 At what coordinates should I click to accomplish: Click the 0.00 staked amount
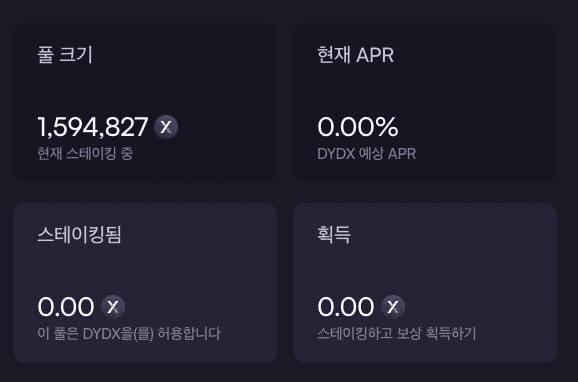66,307
